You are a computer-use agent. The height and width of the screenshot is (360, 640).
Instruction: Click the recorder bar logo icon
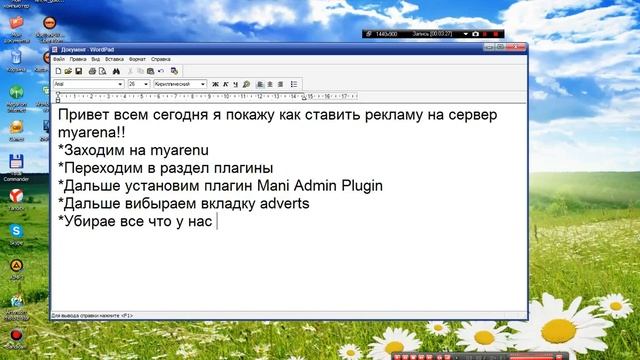coord(369,34)
